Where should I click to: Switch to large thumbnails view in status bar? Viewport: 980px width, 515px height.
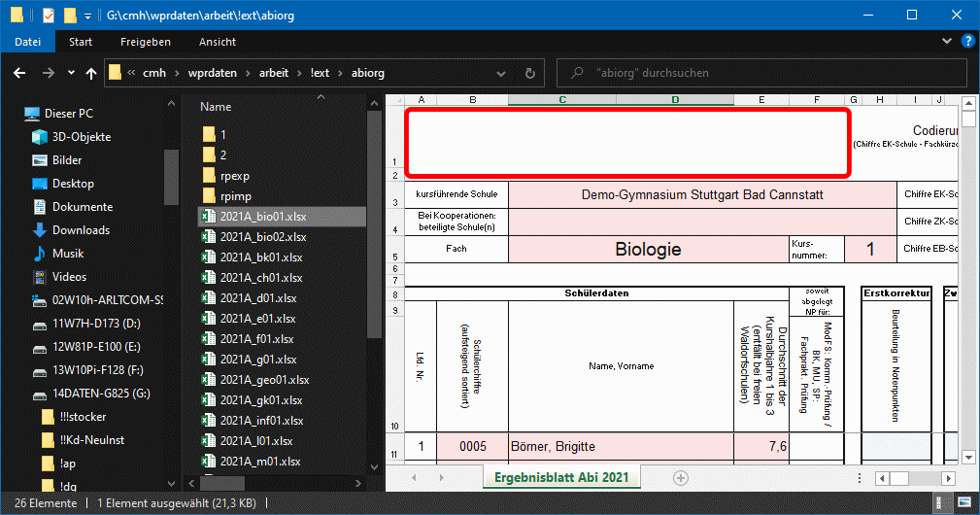[963, 504]
